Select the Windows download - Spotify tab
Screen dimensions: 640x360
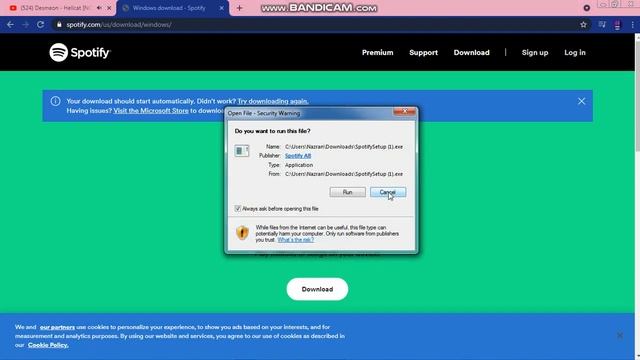point(169,8)
